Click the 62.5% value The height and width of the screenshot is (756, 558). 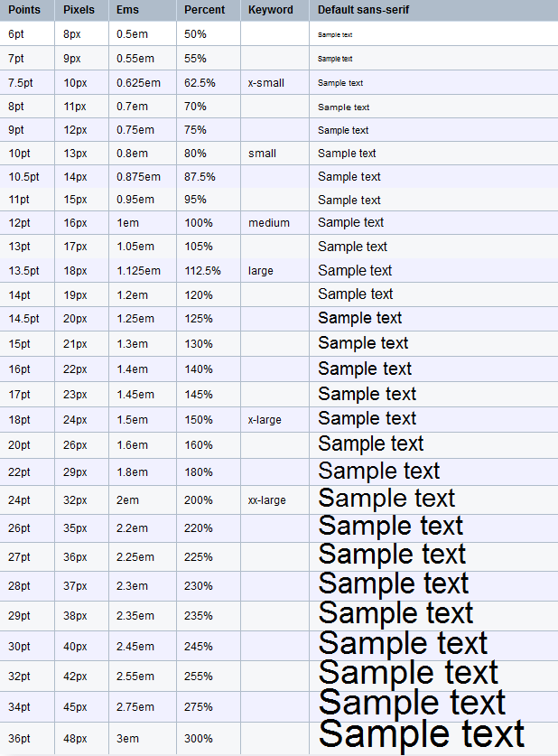(200, 83)
